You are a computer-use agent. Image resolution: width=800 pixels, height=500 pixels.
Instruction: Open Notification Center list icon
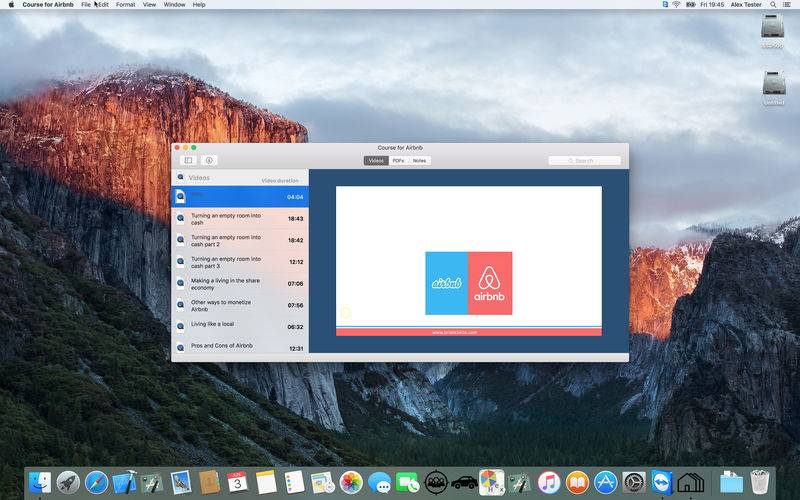point(787,5)
